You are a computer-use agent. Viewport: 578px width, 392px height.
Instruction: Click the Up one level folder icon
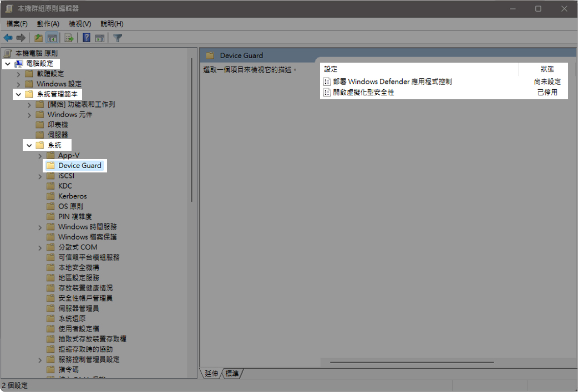point(38,38)
